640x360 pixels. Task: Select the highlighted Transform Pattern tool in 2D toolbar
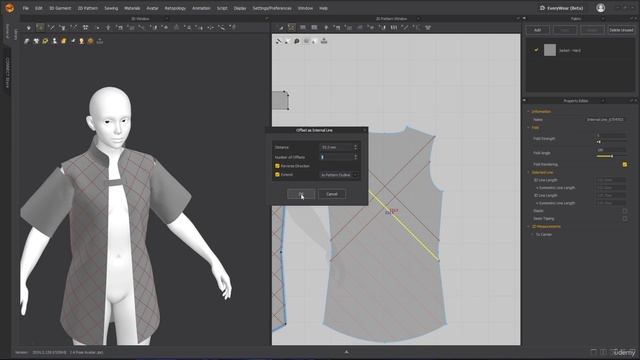pyautogui.click(x=291, y=28)
